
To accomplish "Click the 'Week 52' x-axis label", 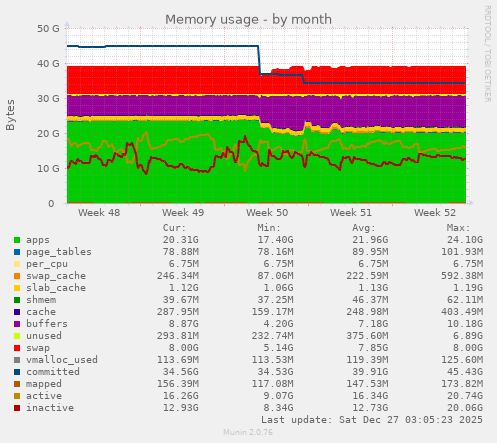I will point(435,213).
